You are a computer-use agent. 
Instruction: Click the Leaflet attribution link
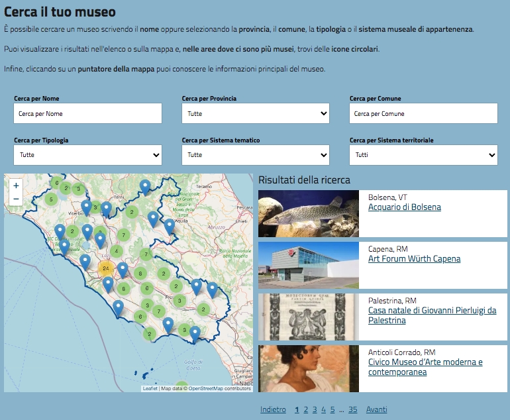click(150, 388)
